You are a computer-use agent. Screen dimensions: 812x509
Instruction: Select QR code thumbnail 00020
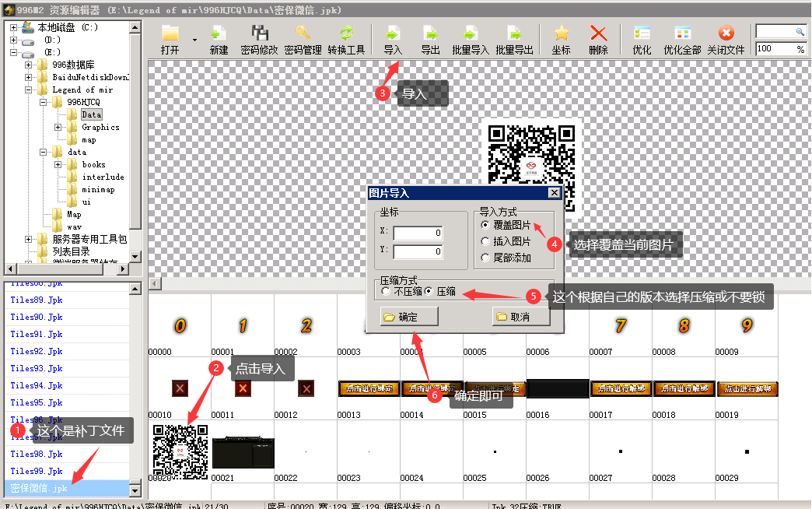pos(180,451)
